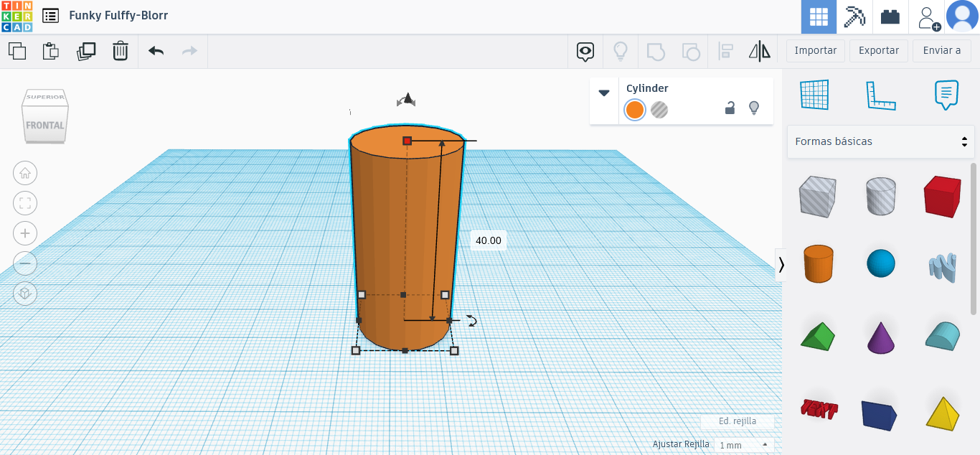Select the red Text shape
This screenshot has height=455, width=980.
coord(819,409)
